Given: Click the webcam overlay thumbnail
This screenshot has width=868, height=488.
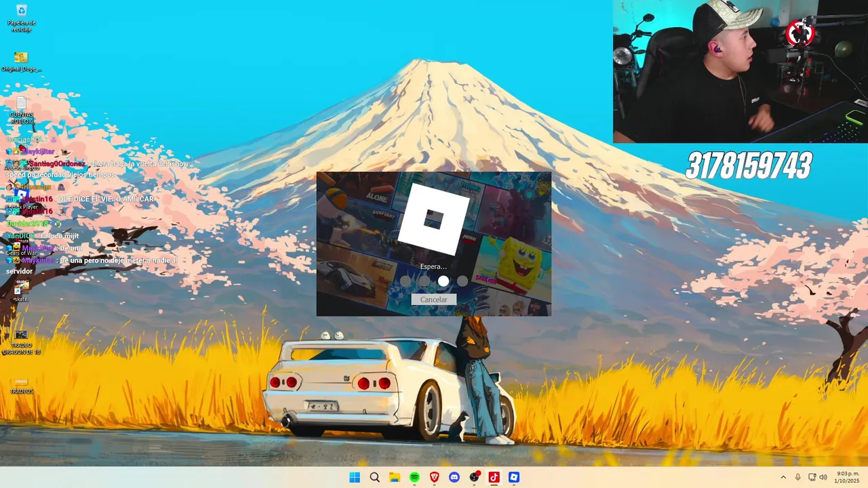Looking at the screenshot, I should (x=741, y=71).
